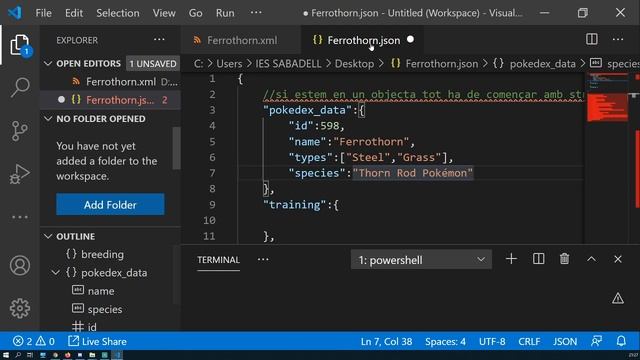Show more menu bar items ellipsis

[x=256, y=13]
